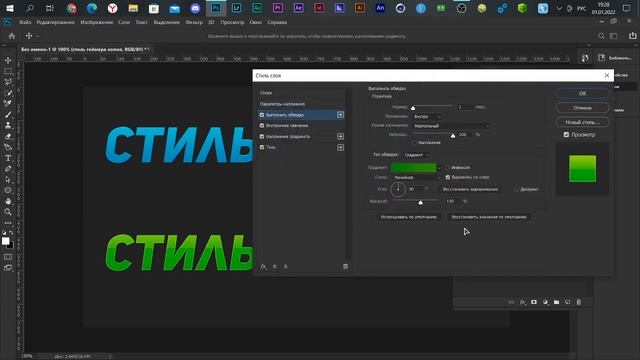Select the Zoom tool in the toolbox

click(8, 212)
